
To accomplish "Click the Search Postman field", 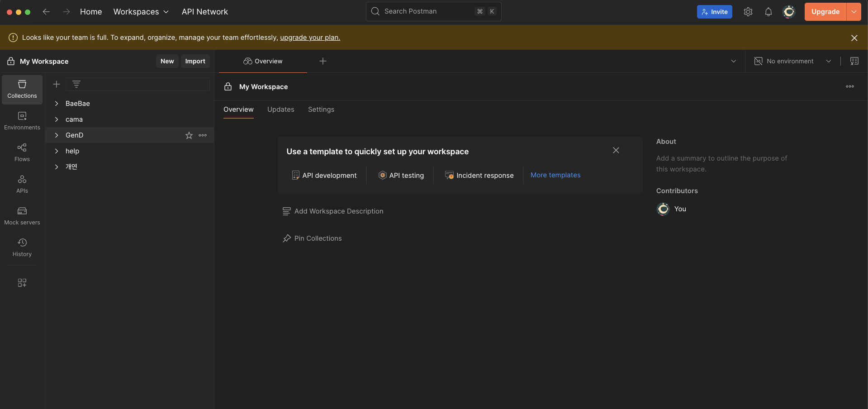I will click(x=434, y=11).
